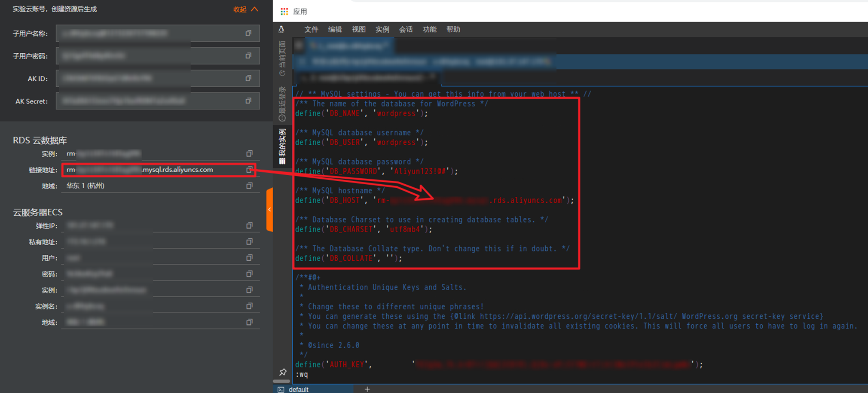Viewport: 868px width, 393px height.
Task: Copy the RDS 链接地址 value
Action: (249, 170)
